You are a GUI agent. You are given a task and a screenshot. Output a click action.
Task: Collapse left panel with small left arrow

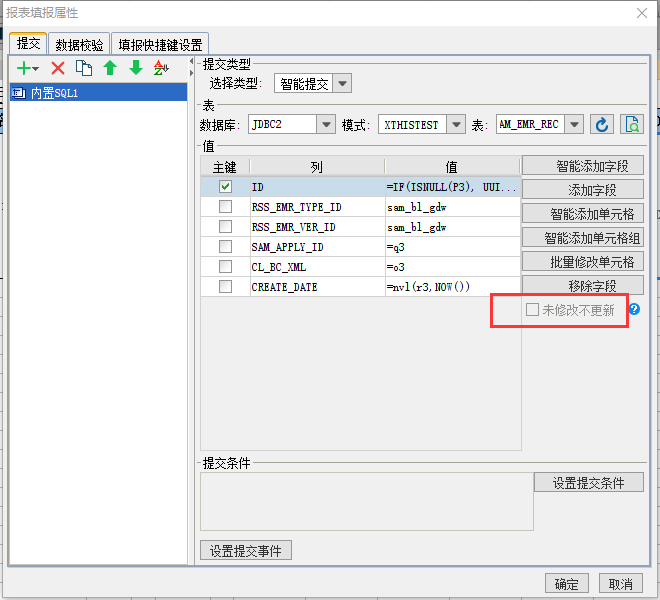191,61
